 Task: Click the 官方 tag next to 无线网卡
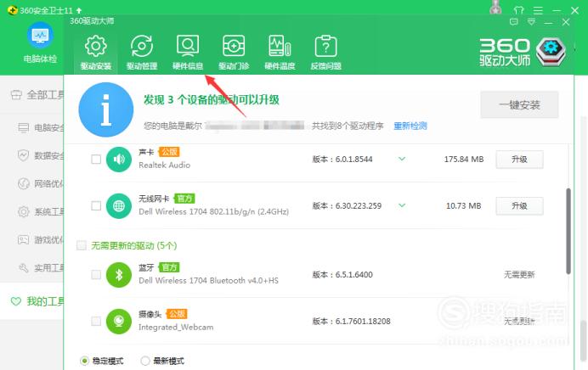coord(184,198)
